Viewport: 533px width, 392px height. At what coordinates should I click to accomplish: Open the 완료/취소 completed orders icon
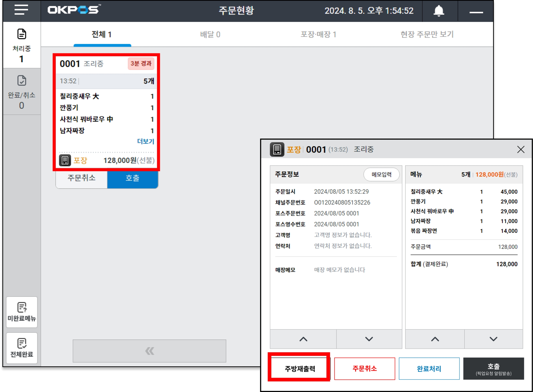22,81
